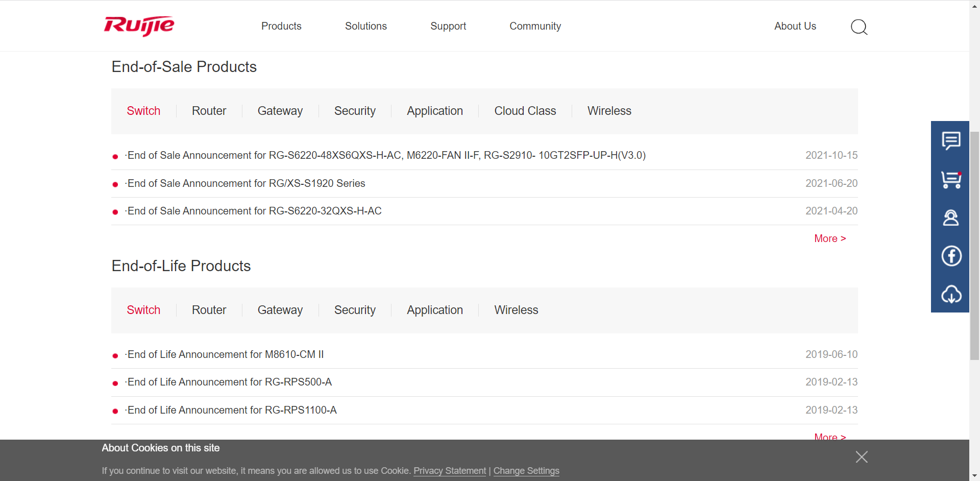Image resolution: width=980 pixels, height=481 pixels.
Task: Open the Products menu
Action: coord(281,26)
